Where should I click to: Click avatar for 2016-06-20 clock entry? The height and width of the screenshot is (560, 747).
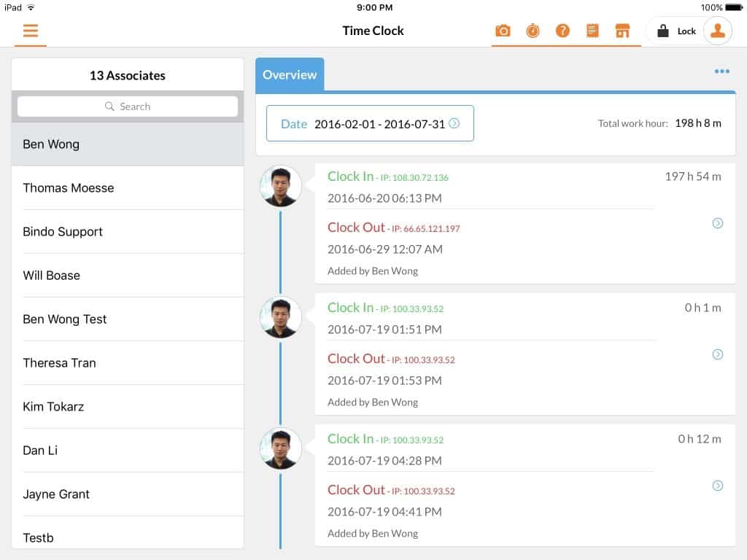coord(281,186)
